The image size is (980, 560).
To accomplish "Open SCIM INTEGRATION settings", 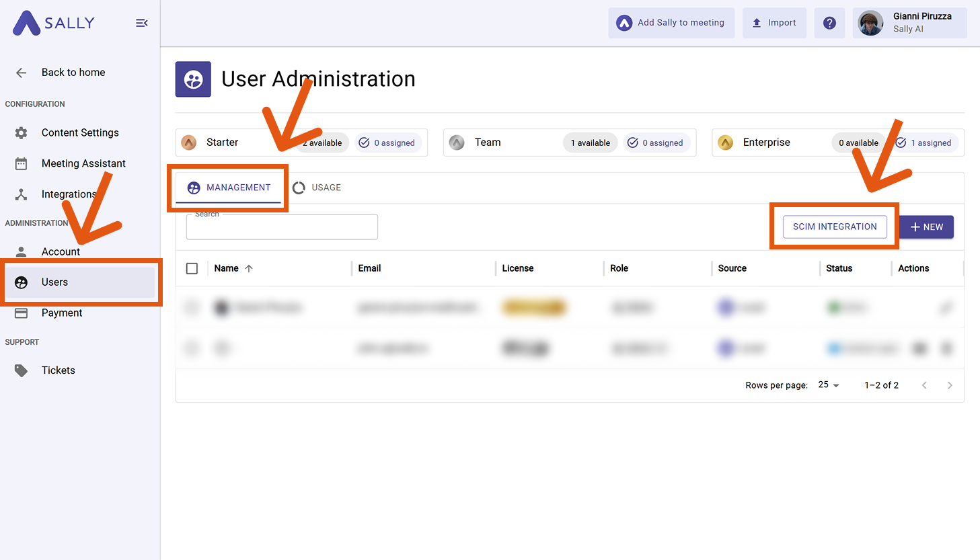I will (834, 227).
